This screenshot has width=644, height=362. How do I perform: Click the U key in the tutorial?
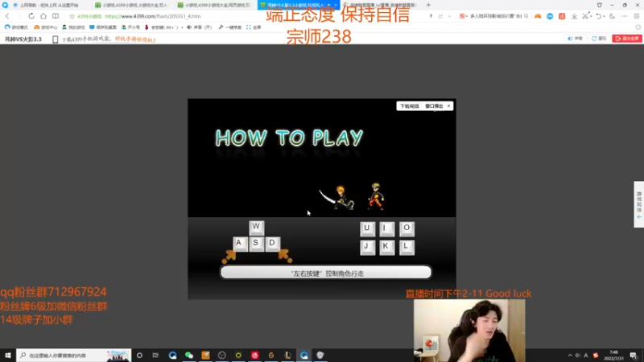[x=367, y=228]
